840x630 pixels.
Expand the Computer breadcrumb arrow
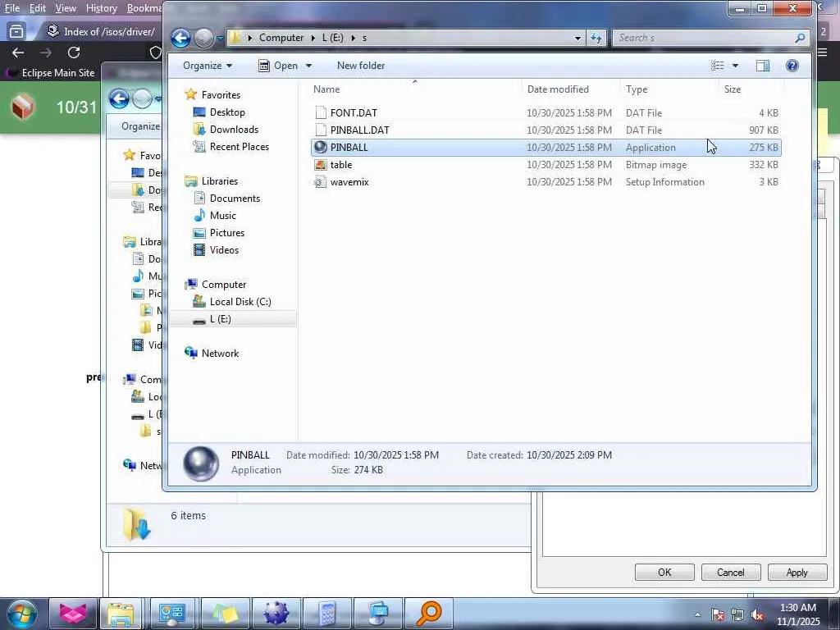[313, 38]
